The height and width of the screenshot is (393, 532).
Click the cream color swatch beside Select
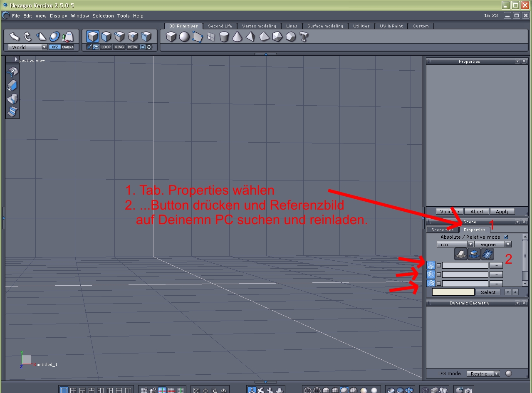pos(453,292)
